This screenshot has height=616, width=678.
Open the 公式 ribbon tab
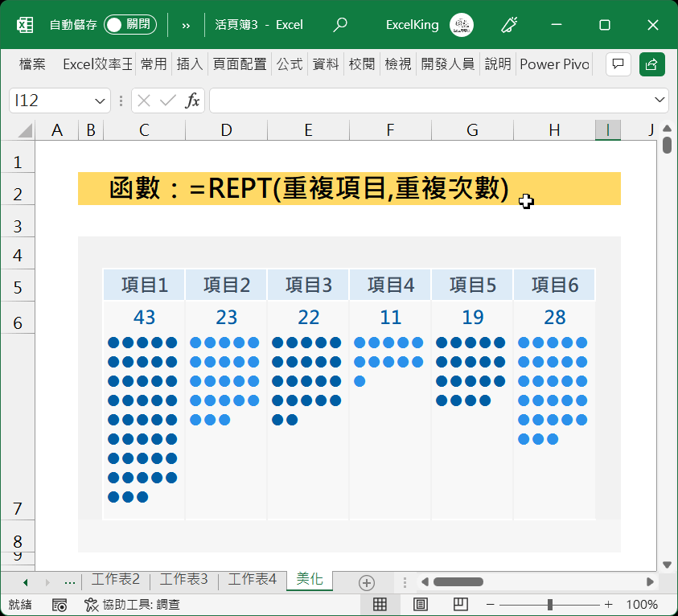pos(290,64)
